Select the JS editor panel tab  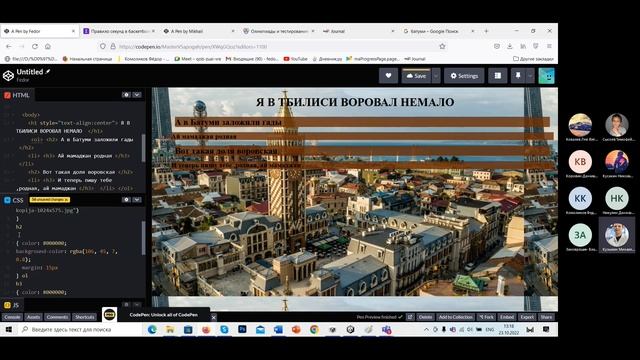click(x=11, y=305)
